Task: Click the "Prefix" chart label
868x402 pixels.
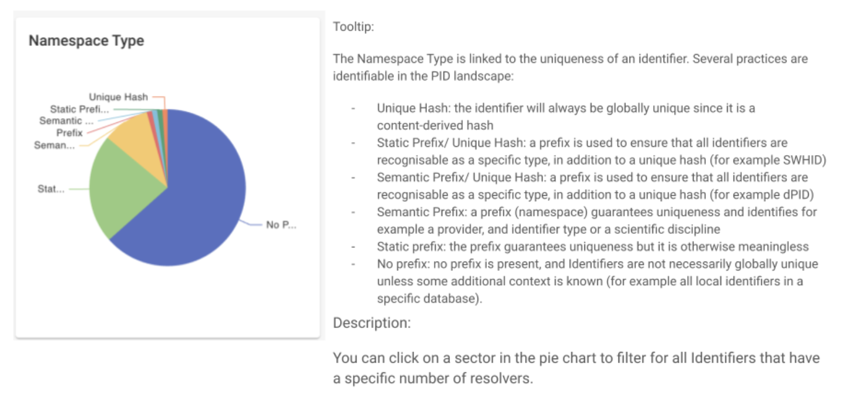Action: point(69,133)
